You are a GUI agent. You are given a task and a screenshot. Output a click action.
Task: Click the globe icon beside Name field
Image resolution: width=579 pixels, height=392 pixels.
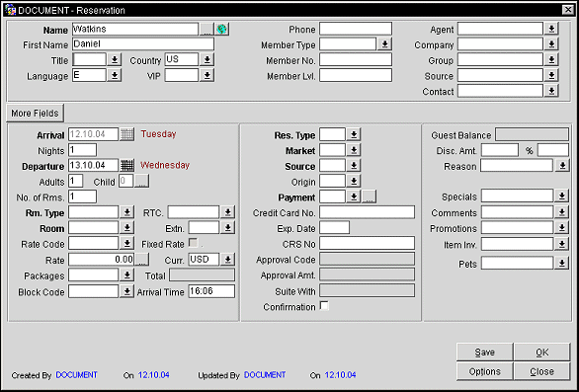tap(222, 29)
